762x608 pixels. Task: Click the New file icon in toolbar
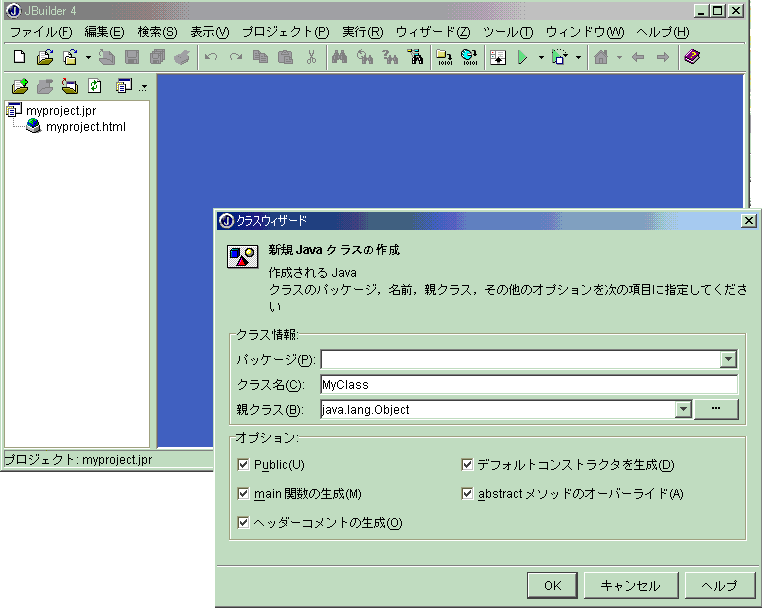click(19, 57)
